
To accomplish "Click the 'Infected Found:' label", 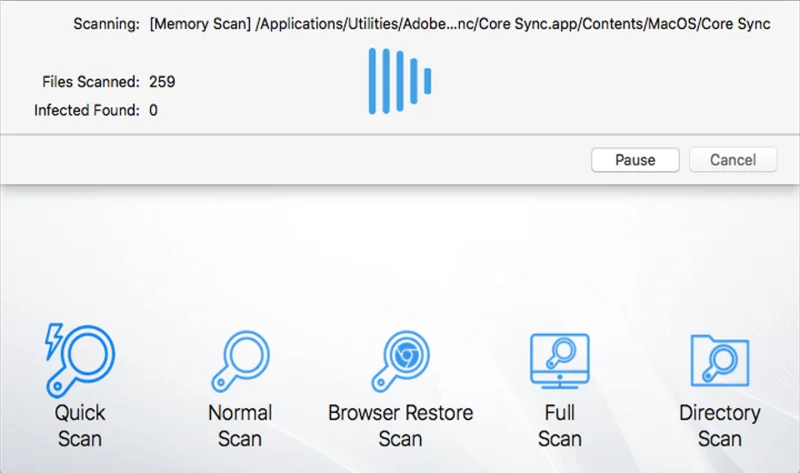I will tap(87, 110).
